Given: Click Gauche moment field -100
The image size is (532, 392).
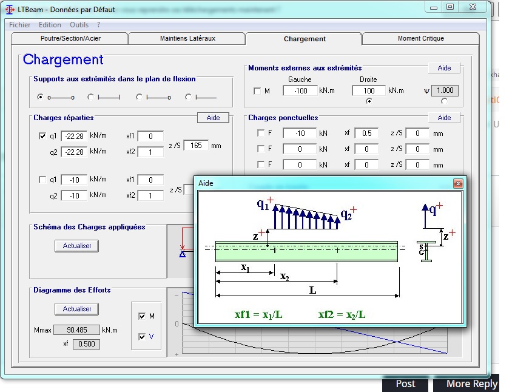Looking at the screenshot, I should click(300, 90).
